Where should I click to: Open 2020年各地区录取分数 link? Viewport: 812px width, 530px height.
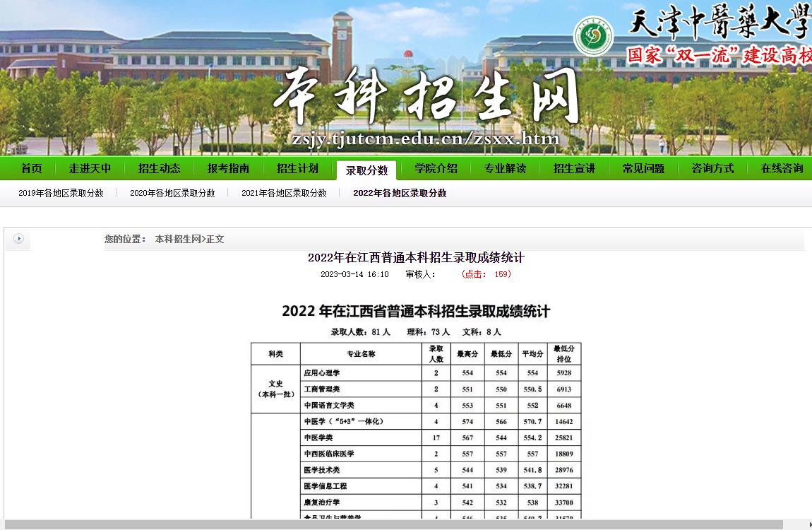tap(172, 193)
